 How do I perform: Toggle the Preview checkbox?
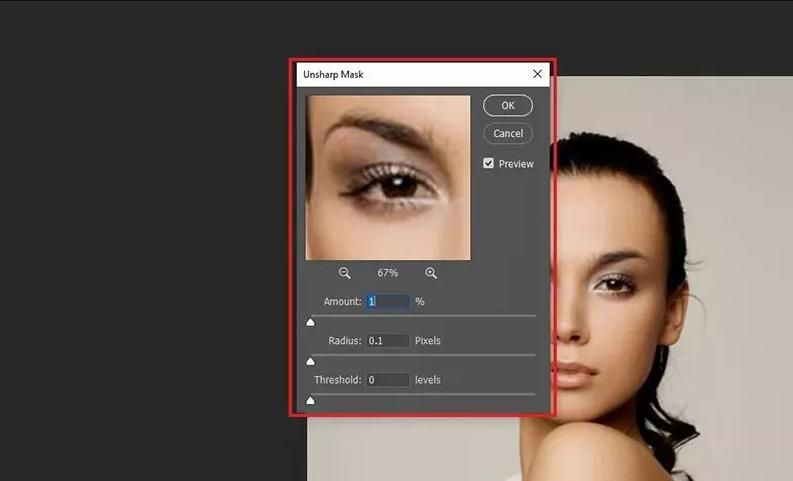488,163
